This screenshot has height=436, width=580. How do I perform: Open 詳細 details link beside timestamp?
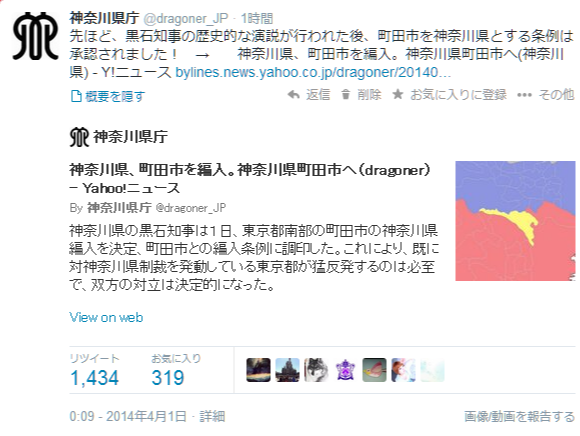[212, 416]
